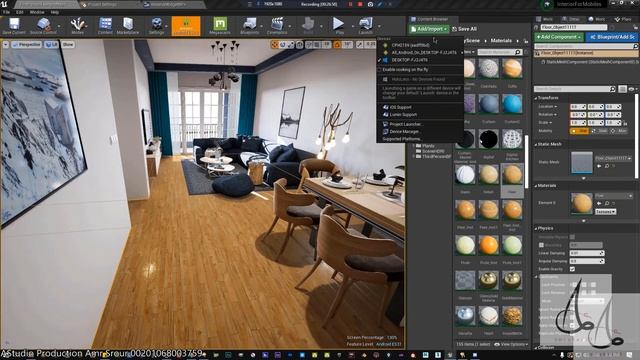Toggle Enable cooking on the fly checkbox
This screenshot has width=640, height=360.
pyautogui.click(x=379, y=70)
